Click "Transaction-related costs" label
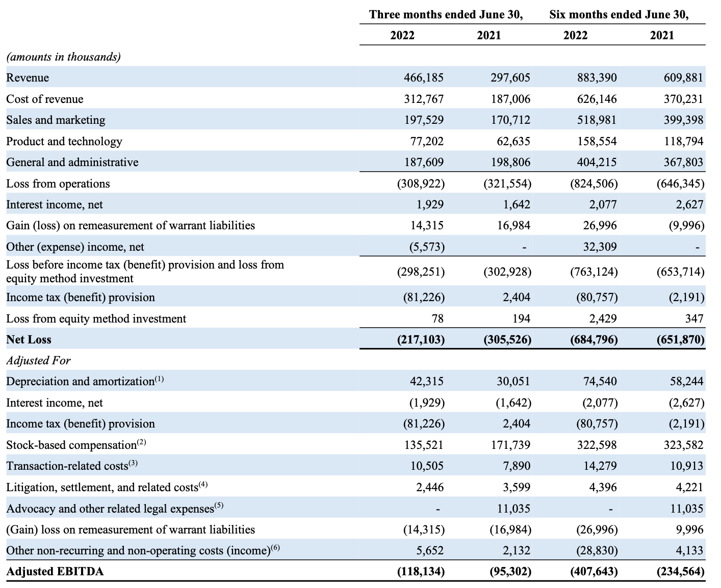The height and width of the screenshot is (588, 721). click(72, 466)
